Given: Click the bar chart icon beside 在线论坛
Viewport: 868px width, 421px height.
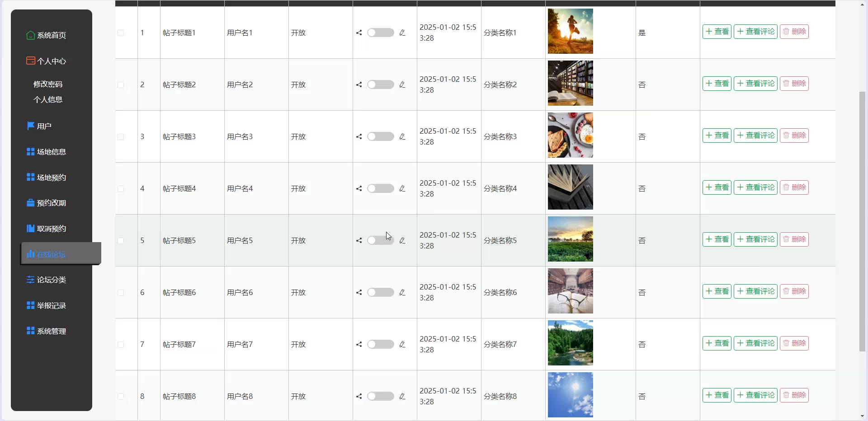Looking at the screenshot, I should [x=30, y=254].
